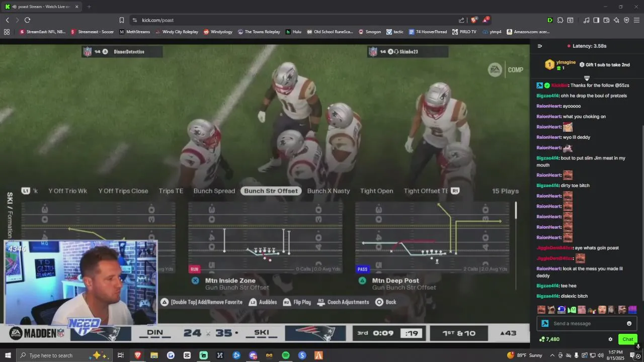The width and height of the screenshot is (644, 362).
Task: Open the Leo AI sparkle icon
Action: click(616, 20)
